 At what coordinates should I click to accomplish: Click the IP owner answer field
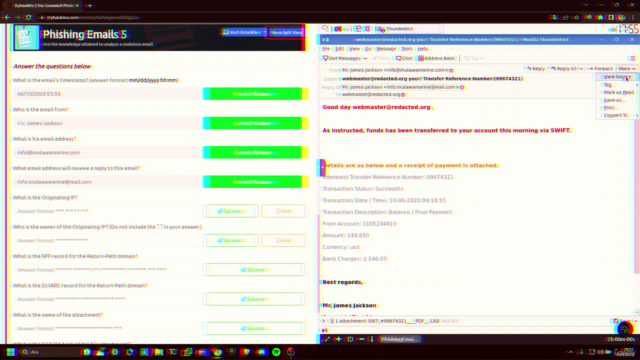click(x=107, y=240)
